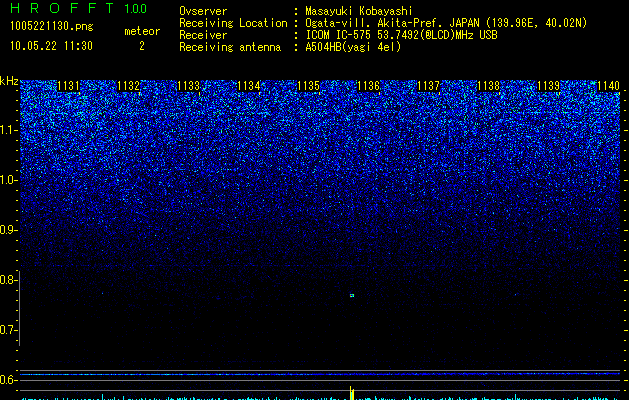
Task: Click the Receiving Location label
Action: click(x=233, y=23)
